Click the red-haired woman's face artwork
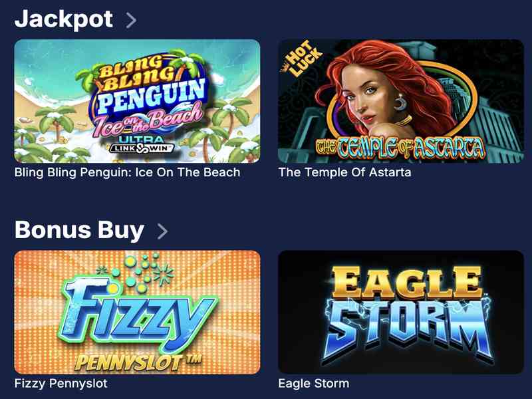Screen dimensions: 532x399 [362, 96]
